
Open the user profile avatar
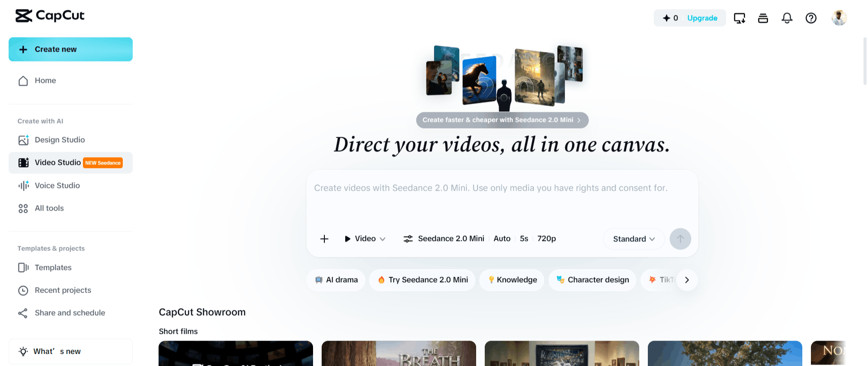pyautogui.click(x=839, y=18)
